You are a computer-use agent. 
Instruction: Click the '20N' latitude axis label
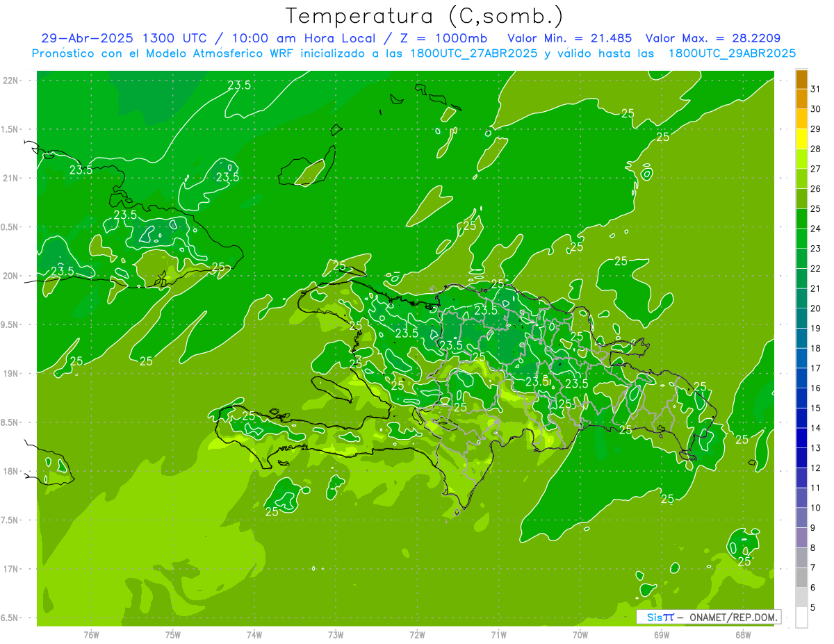[x=11, y=276]
